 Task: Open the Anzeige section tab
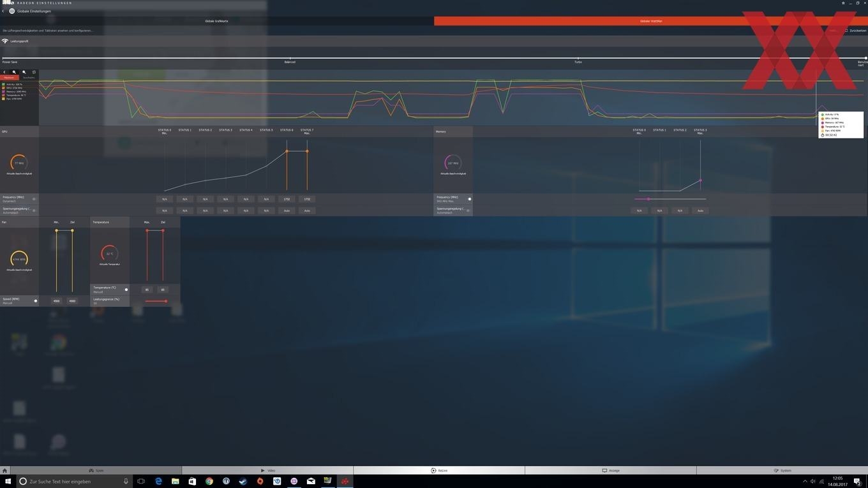tap(611, 471)
